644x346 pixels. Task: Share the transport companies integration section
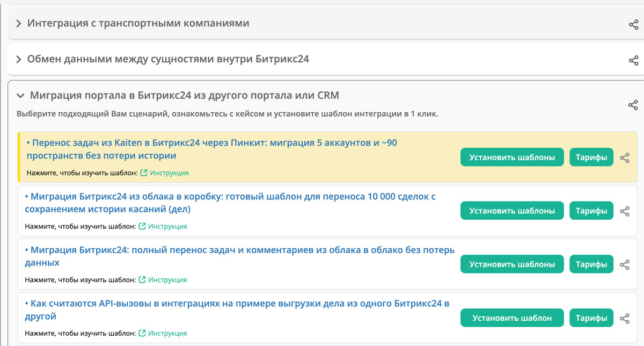click(x=633, y=24)
